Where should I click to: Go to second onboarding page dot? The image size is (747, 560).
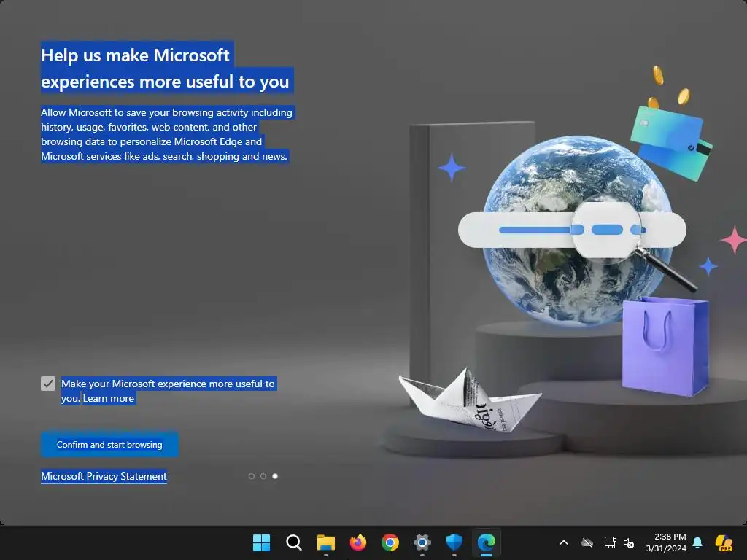263,476
